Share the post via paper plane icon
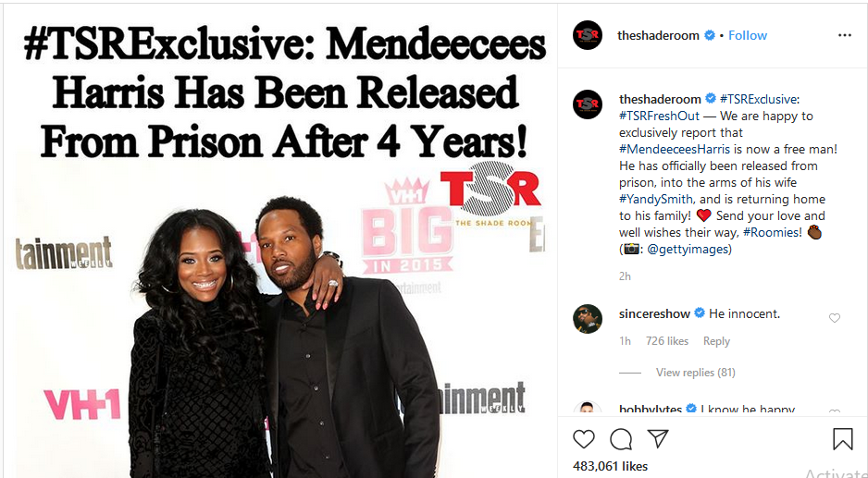This screenshot has width=868, height=478. pyautogui.click(x=658, y=439)
